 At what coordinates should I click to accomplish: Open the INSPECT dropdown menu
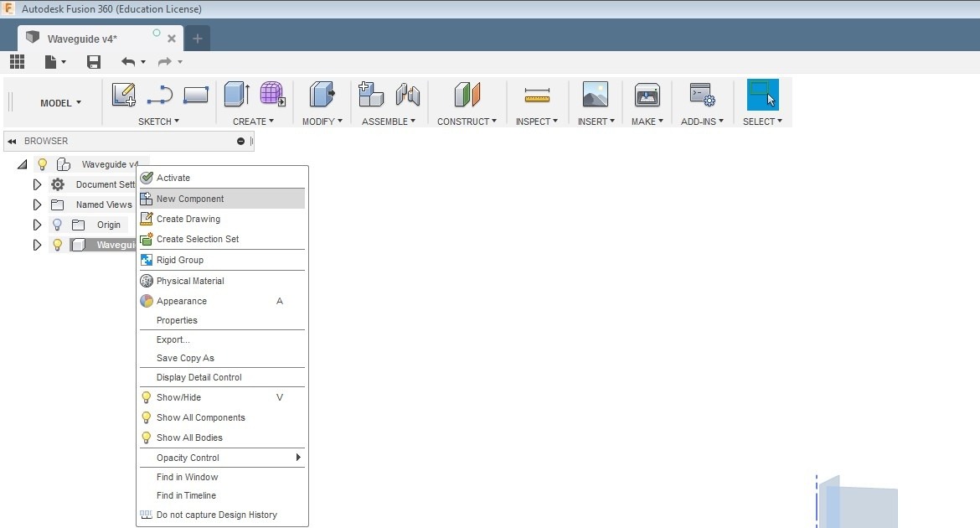[537, 122]
